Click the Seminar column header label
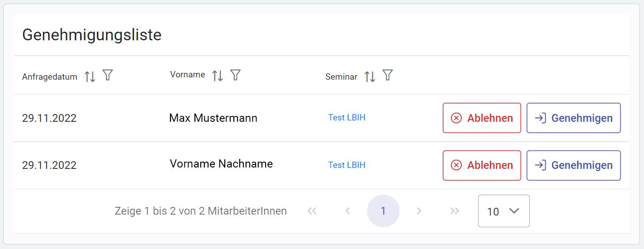Image resolution: width=644 pixels, height=249 pixels. 341,77
